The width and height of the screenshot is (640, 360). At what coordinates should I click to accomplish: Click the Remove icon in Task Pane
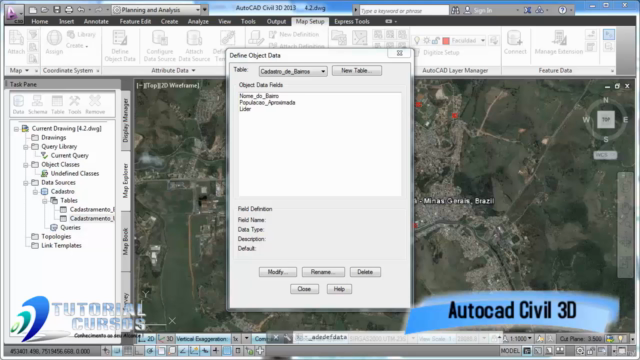click(95, 104)
